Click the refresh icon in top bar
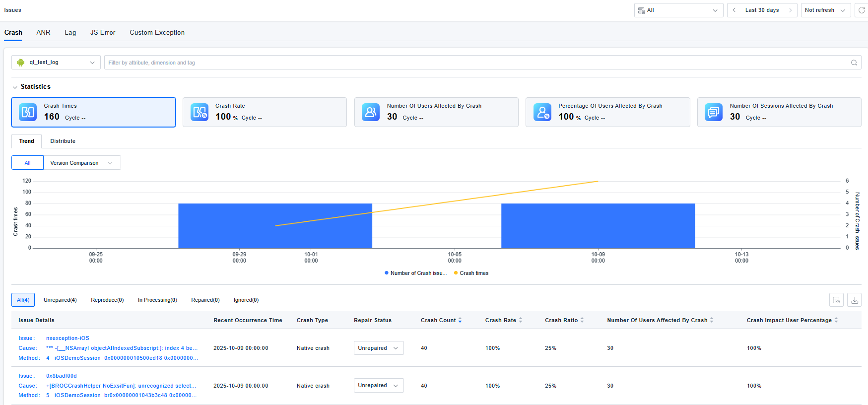 coord(862,10)
